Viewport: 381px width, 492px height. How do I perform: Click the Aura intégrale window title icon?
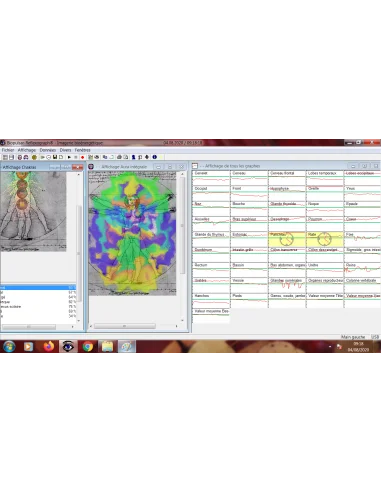(91, 166)
